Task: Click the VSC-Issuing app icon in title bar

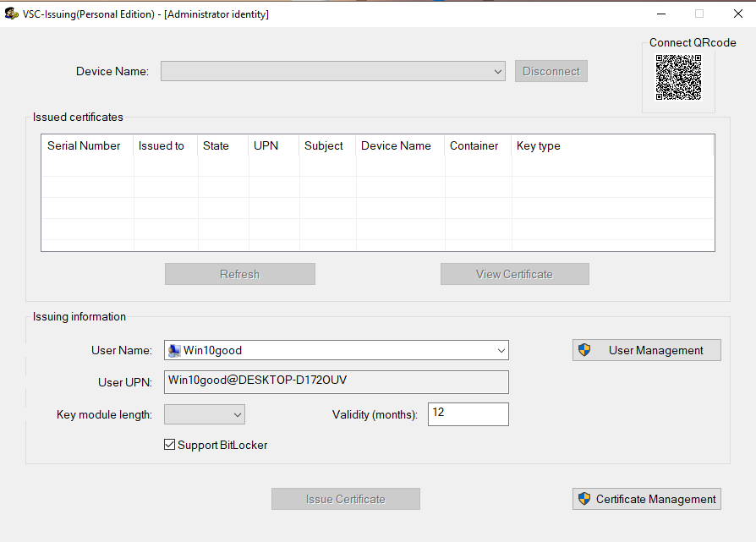Action: (x=12, y=14)
